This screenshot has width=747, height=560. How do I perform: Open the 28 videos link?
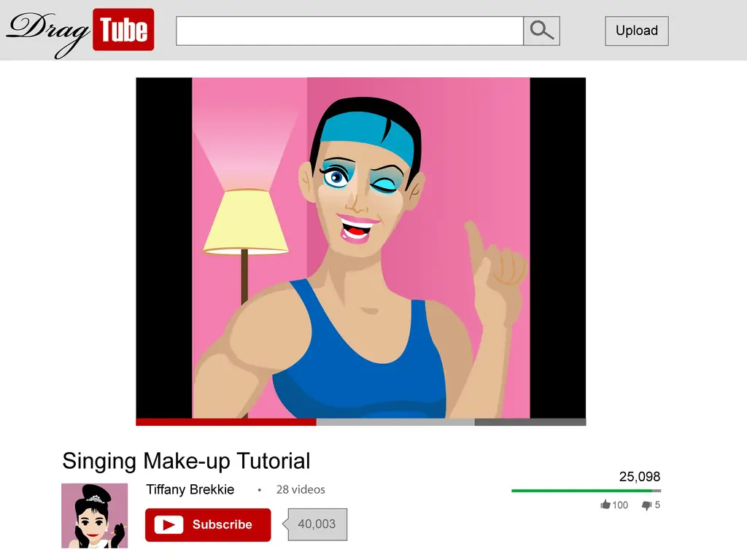click(301, 489)
